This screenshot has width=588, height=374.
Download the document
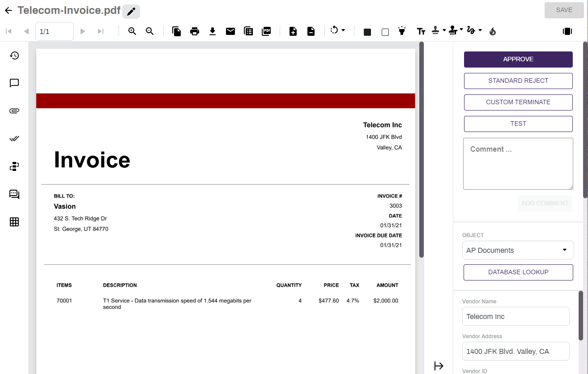(213, 31)
